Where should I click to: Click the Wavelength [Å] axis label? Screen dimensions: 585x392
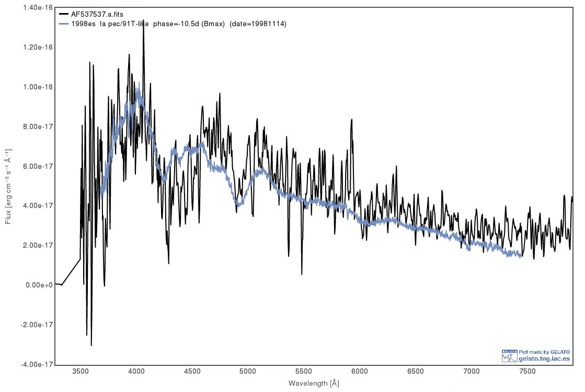[314, 383]
